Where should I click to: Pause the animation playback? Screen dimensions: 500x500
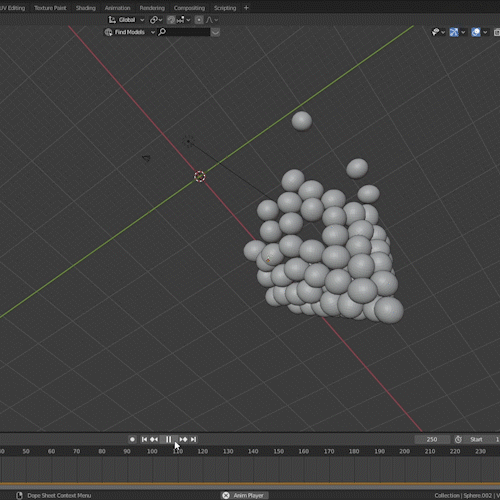tap(168, 439)
